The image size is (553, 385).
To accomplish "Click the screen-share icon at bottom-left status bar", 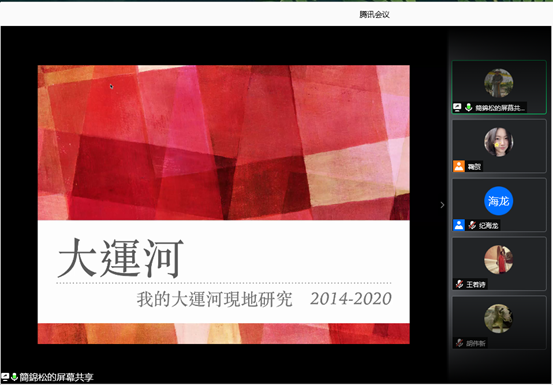I will pyautogui.click(x=5, y=377).
